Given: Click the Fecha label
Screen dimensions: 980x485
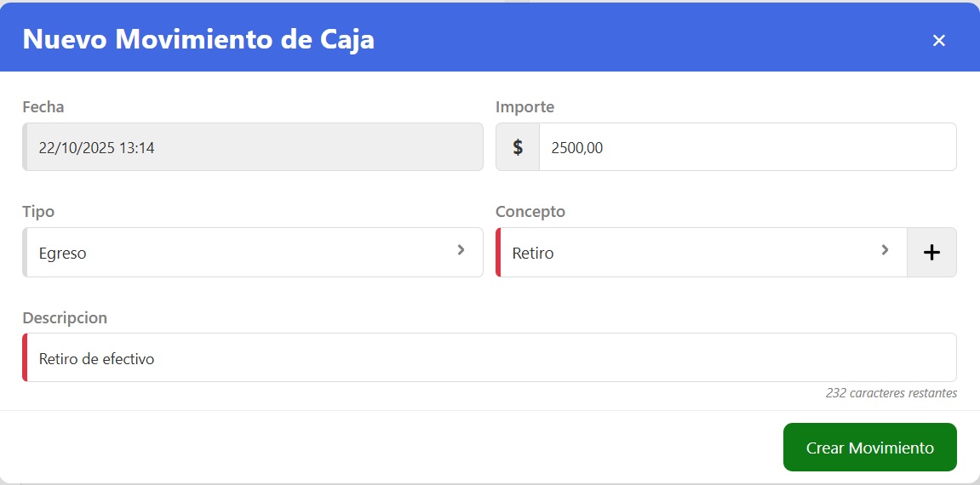Looking at the screenshot, I should [x=43, y=107].
